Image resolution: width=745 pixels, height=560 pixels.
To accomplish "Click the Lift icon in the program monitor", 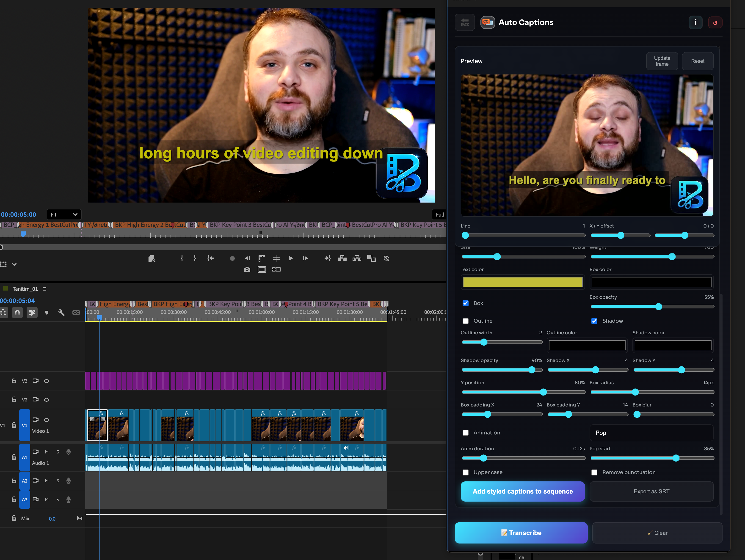I will coord(342,258).
